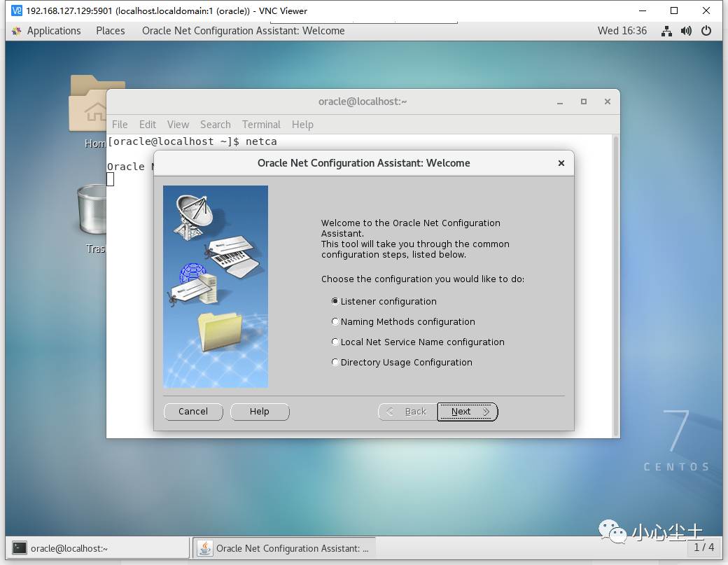Close the Oracle Net Configuration Assistant dialog
The width and height of the screenshot is (728, 565).
(x=561, y=163)
